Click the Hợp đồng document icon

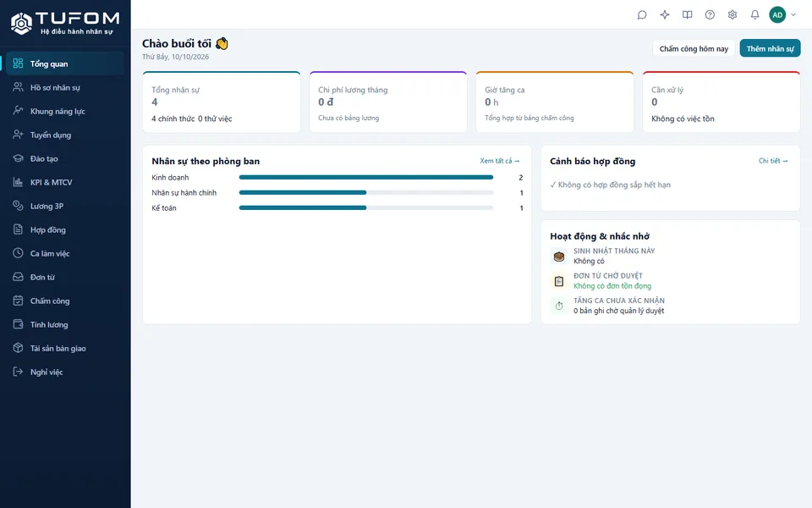click(18, 229)
